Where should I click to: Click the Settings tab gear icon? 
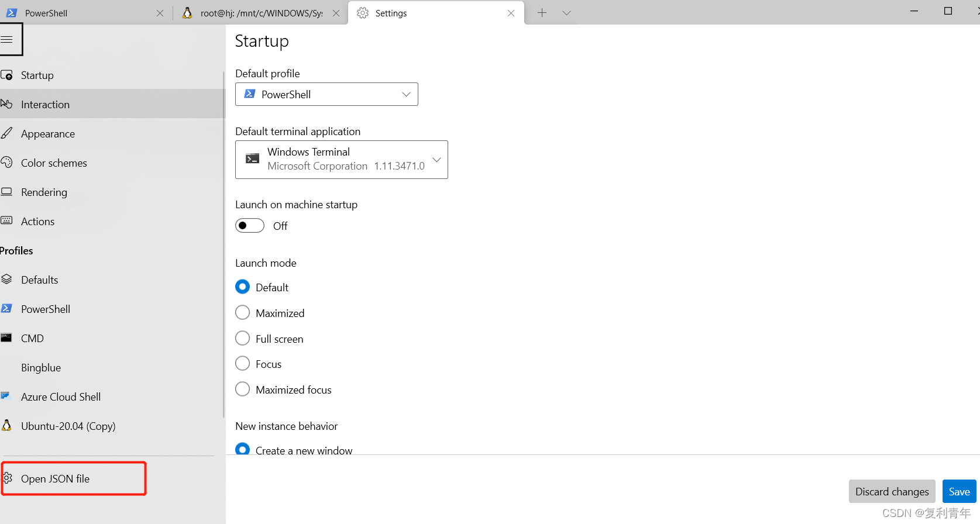(363, 13)
